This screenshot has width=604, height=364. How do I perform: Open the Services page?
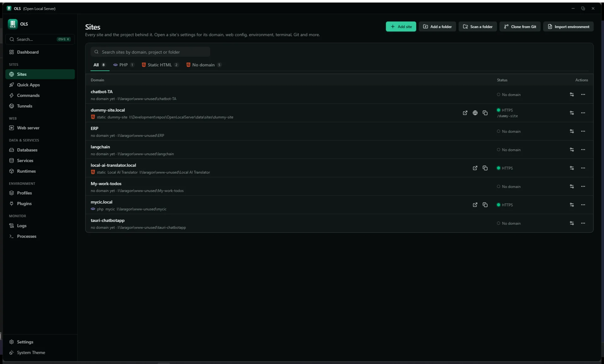[40, 161]
